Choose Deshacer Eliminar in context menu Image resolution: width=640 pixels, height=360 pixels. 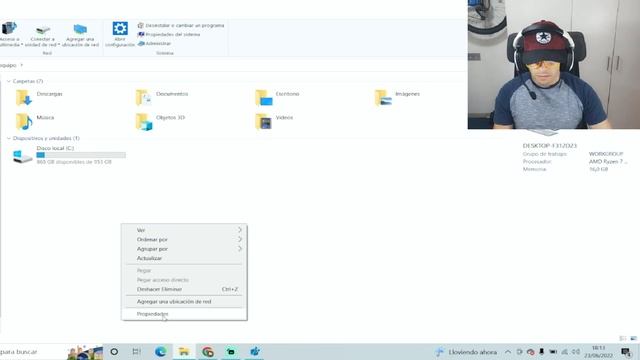click(x=184, y=289)
